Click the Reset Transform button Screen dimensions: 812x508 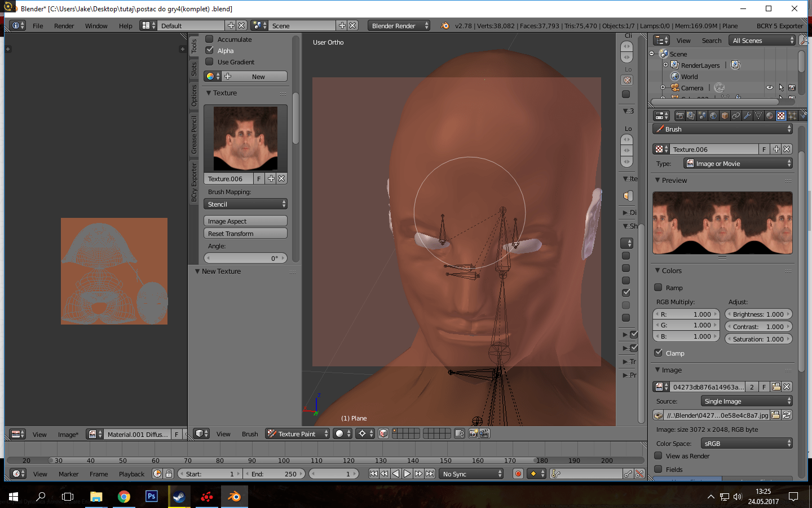(x=245, y=233)
